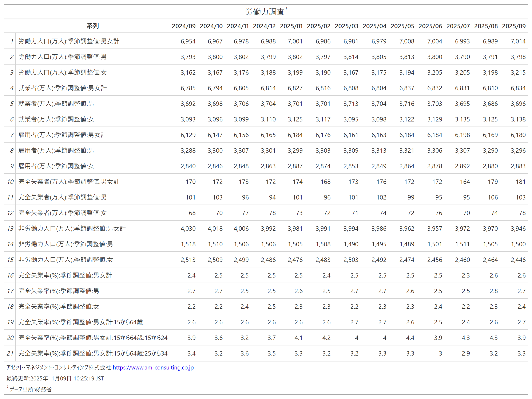Select row 4 就業者 男女計 label

(x=63, y=88)
